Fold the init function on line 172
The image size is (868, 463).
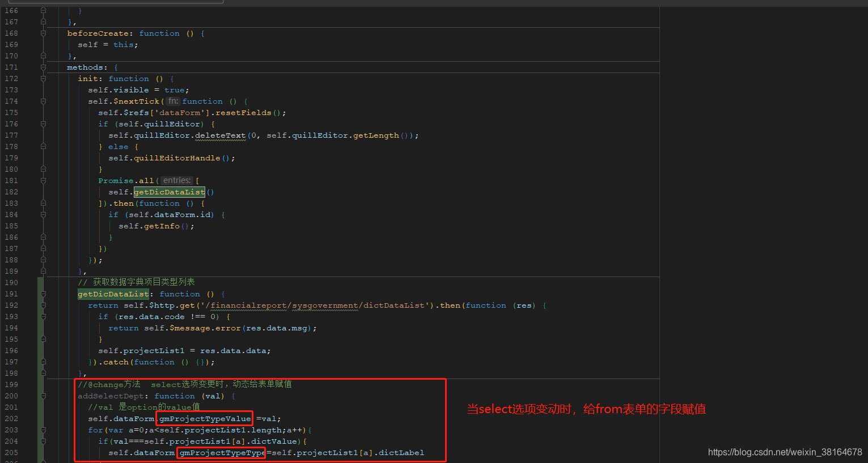tap(43, 79)
